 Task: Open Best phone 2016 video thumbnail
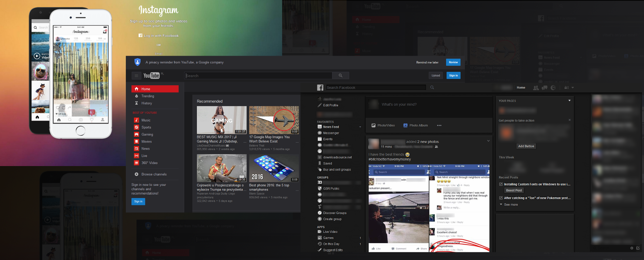coord(274,168)
